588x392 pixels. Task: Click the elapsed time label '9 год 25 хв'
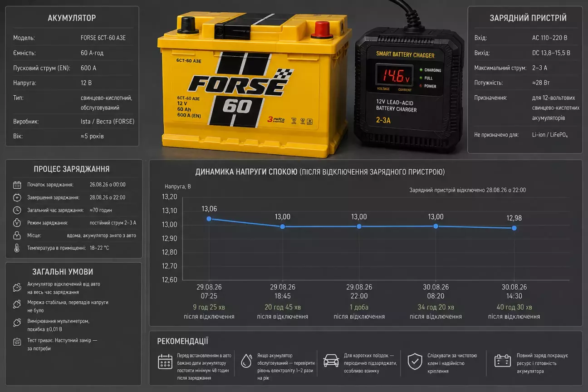coord(209,307)
